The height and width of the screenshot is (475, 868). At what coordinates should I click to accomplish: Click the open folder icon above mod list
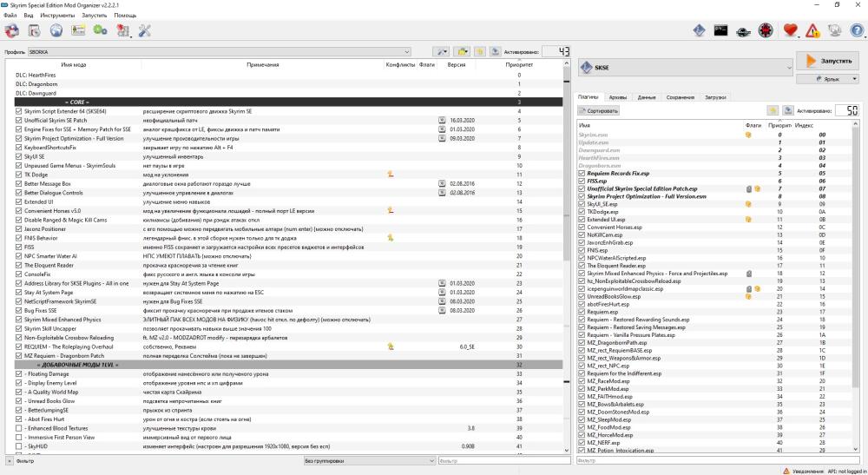point(462,51)
